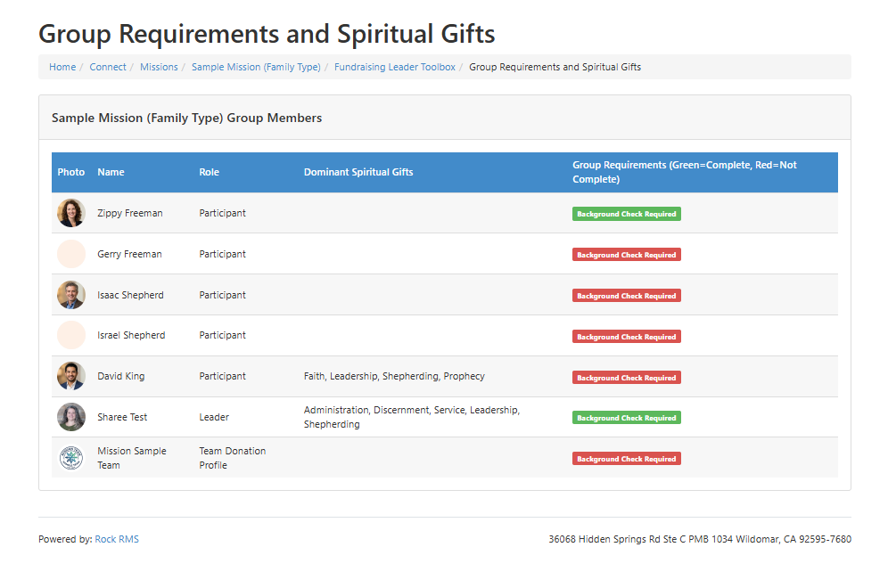Select the name Gerry Freeman
Viewport: 888px width, 588px height.
tap(129, 254)
